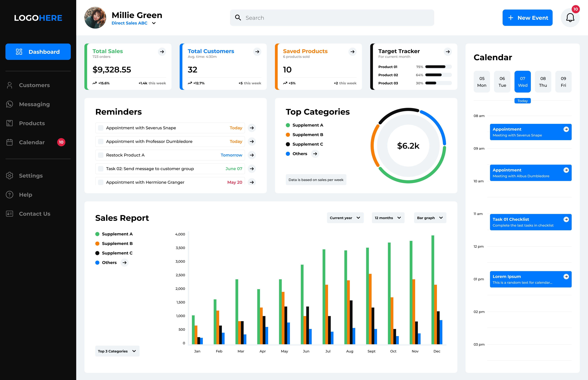Image resolution: width=588 pixels, height=380 pixels.
Task: Click the New Event button
Action: pyautogui.click(x=527, y=18)
